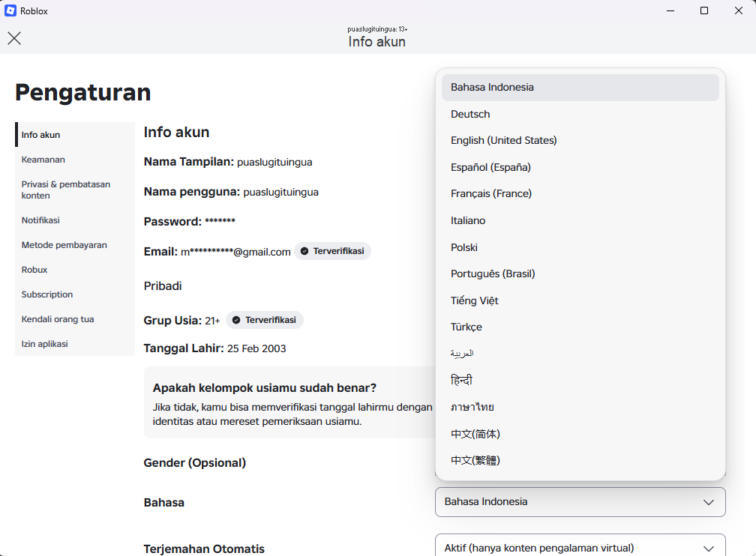
Task: Click the age group Terverifikasi badge
Action: pos(265,320)
